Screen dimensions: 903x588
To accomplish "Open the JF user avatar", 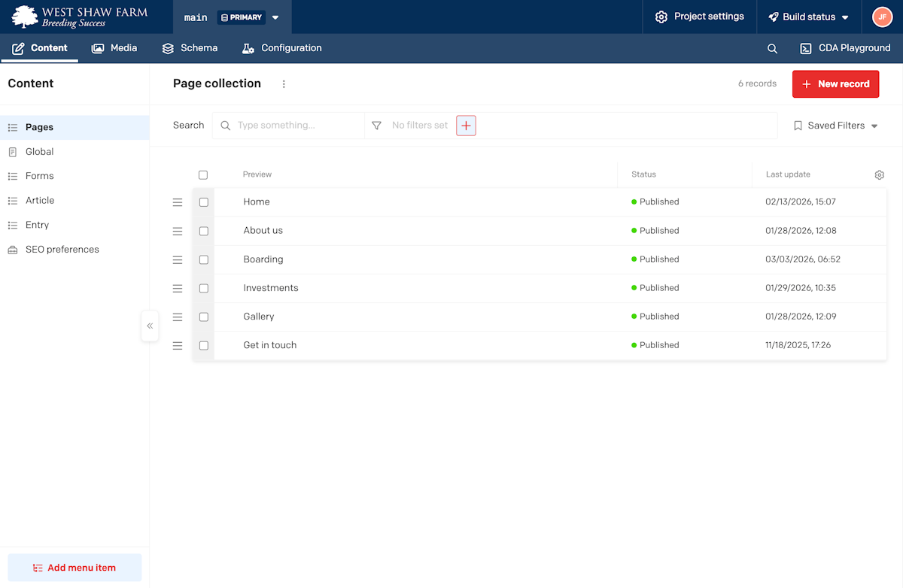I will 882,17.
